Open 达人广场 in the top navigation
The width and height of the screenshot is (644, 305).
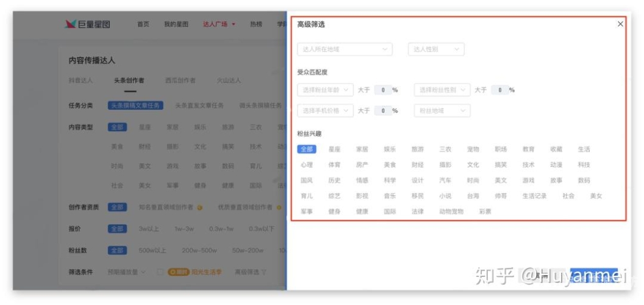tap(215, 24)
